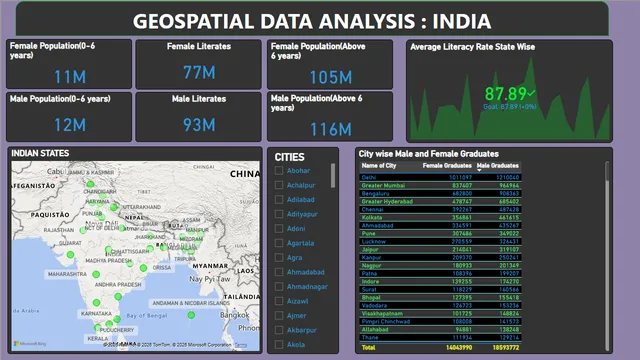Click the Chennai city row
Viewport: 640px width, 360px height.
click(x=440, y=209)
